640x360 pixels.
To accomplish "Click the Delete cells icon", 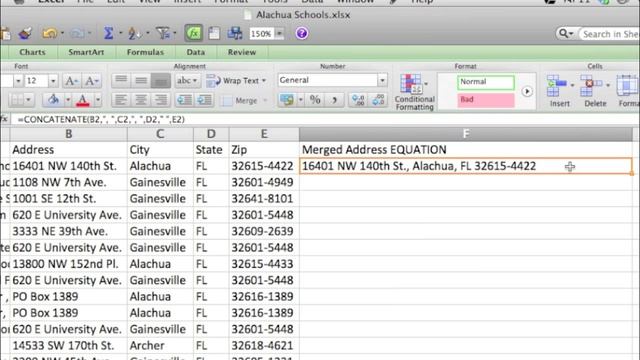I will pyautogui.click(x=591, y=86).
